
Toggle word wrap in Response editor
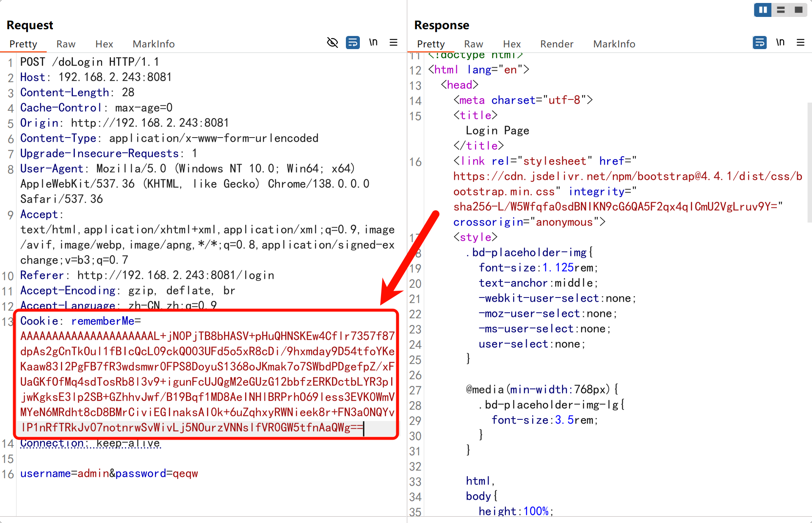click(760, 43)
